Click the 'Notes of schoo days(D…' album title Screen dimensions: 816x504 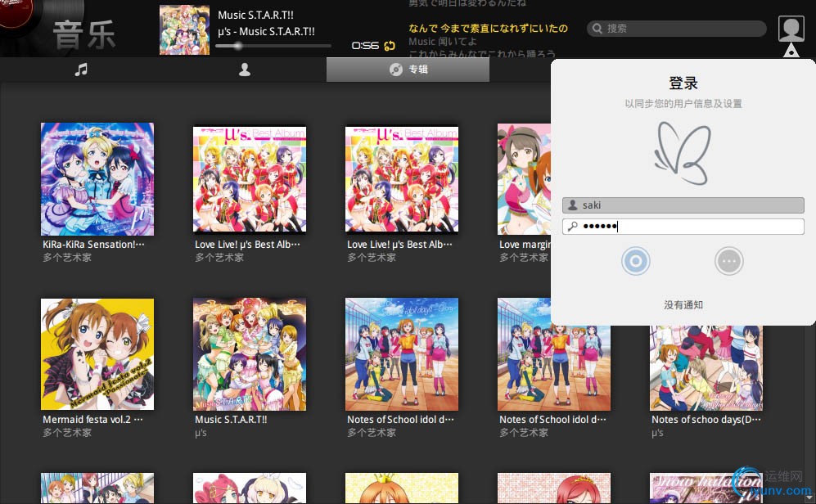click(706, 419)
